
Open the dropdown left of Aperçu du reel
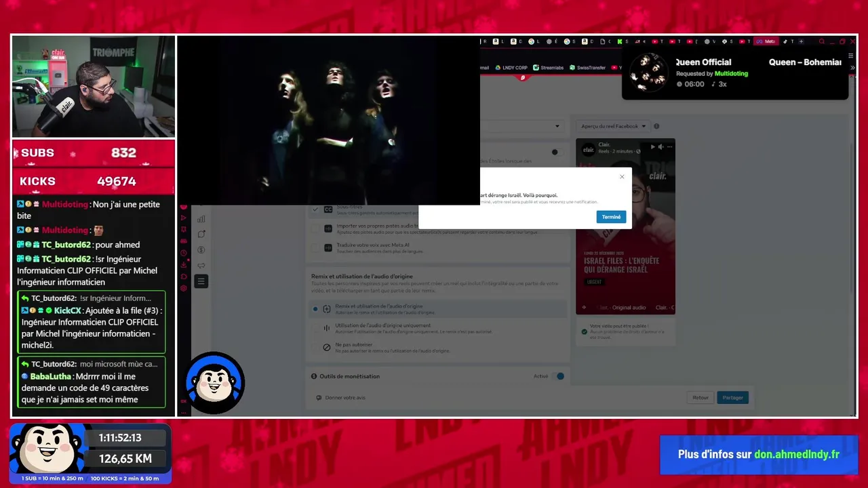[x=521, y=126]
